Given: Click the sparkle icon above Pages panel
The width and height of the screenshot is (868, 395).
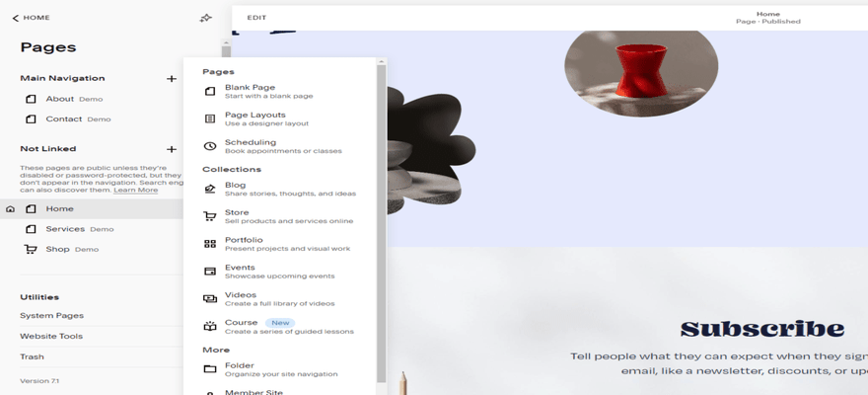Looking at the screenshot, I should click(205, 18).
